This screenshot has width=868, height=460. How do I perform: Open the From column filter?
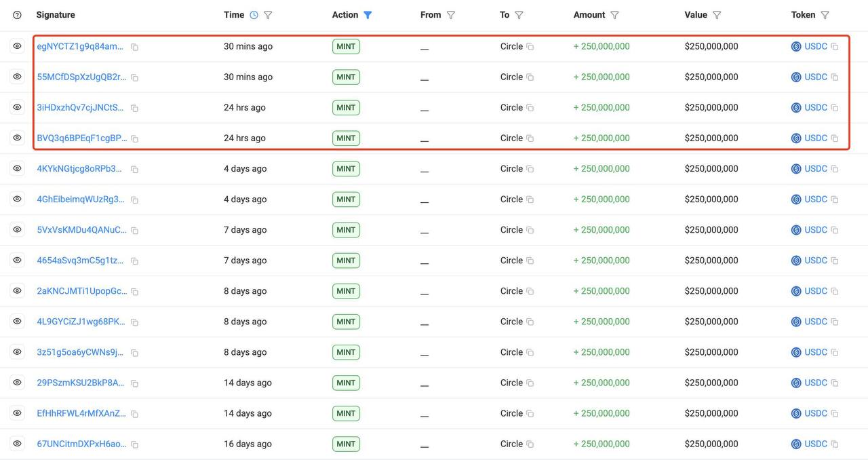[x=451, y=15]
